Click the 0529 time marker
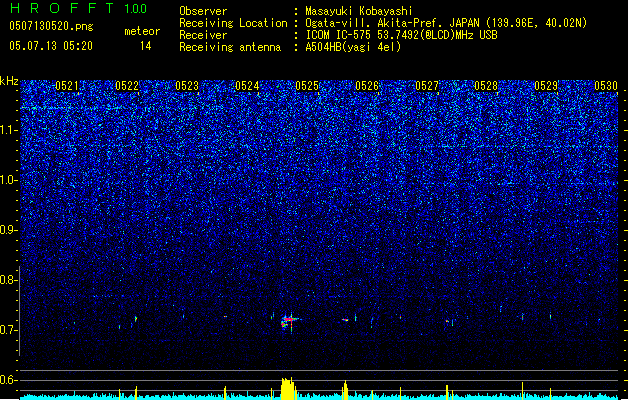 pyautogui.click(x=546, y=86)
